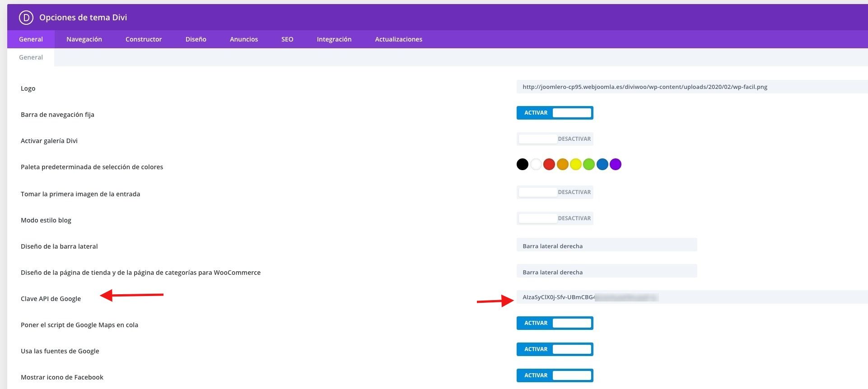
Task: Switch to the Navegación tab
Action: click(84, 39)
